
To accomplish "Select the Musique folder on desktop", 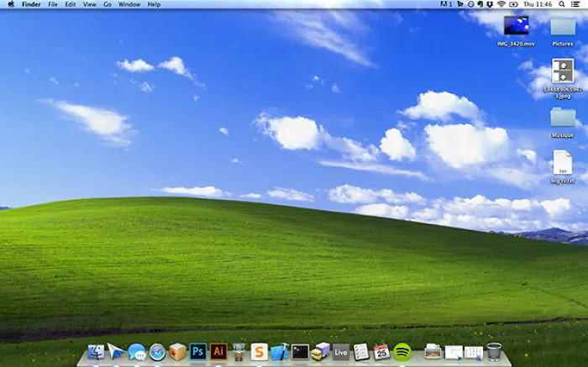I will [563, 118].
